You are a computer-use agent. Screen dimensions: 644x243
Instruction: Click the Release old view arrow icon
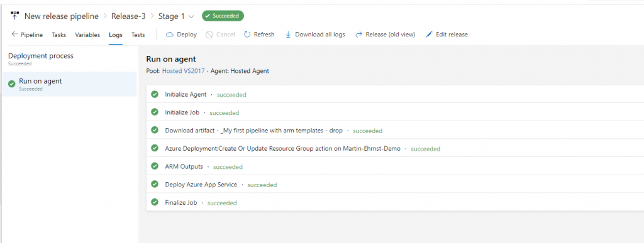click(x=358, y=35)
